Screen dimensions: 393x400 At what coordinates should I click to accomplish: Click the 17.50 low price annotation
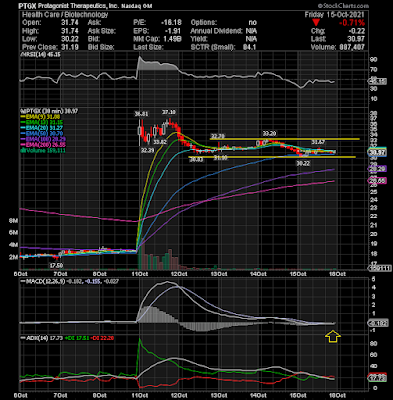point(56,265)
